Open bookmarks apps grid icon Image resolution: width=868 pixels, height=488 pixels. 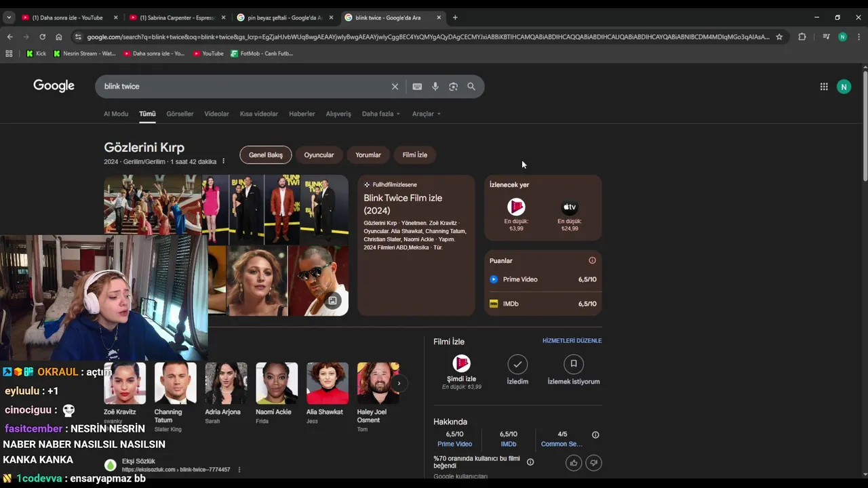(x=9, y=54)
